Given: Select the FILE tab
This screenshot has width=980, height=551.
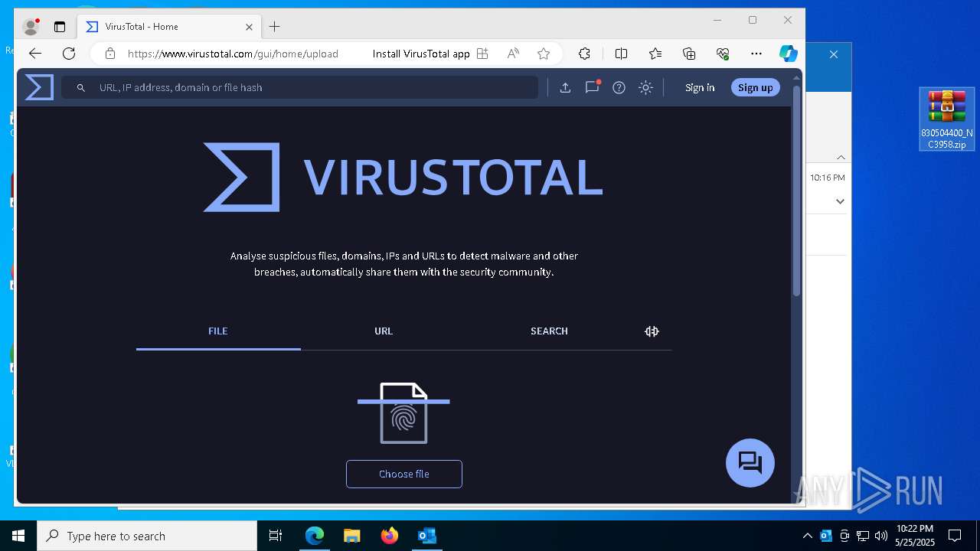Looking at the screenshot, I should pyautogui.click(x=218, y=331).
